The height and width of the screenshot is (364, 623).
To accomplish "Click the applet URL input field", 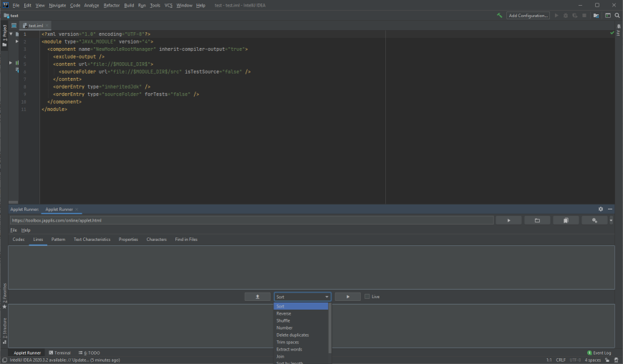I will 252,220.
